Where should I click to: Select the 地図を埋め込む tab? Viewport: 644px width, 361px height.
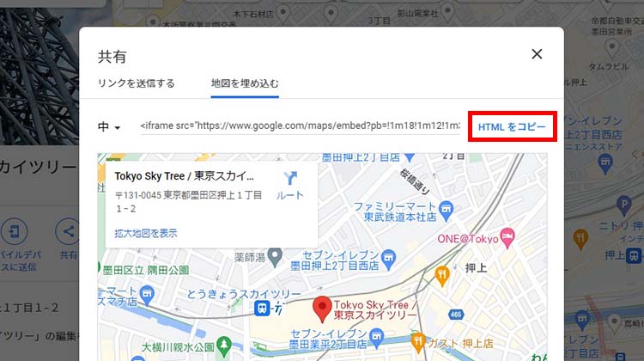pyautogui.click(x=245, y=83)
